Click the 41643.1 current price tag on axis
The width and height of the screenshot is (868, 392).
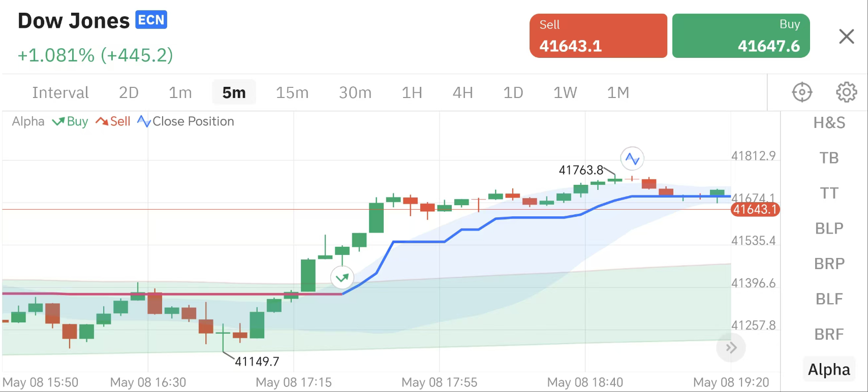[x=755, y=209]
